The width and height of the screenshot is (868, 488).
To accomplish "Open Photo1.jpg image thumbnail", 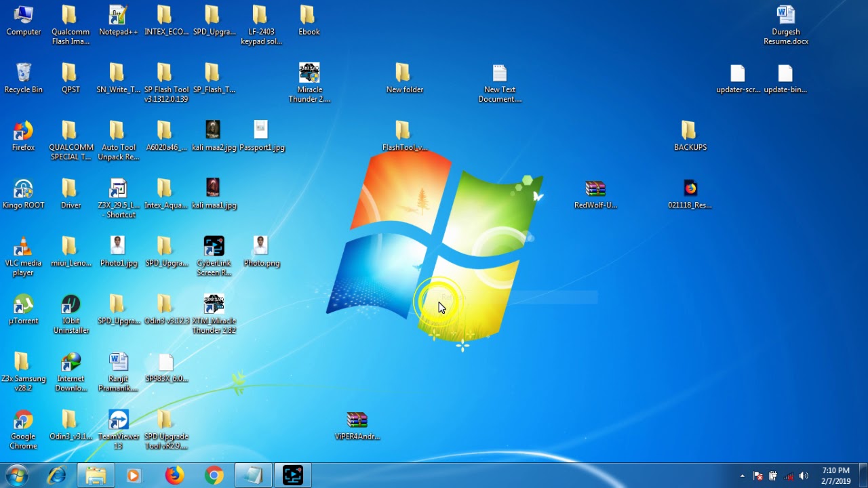I will [118, 251].
